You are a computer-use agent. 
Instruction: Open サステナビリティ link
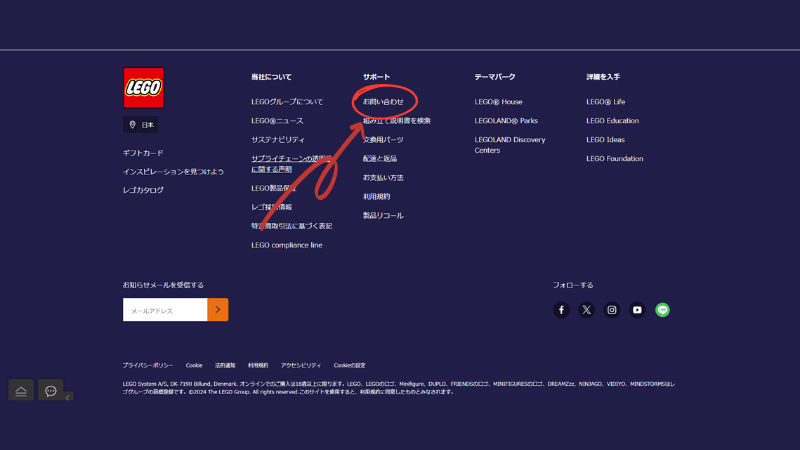(278, 139)
